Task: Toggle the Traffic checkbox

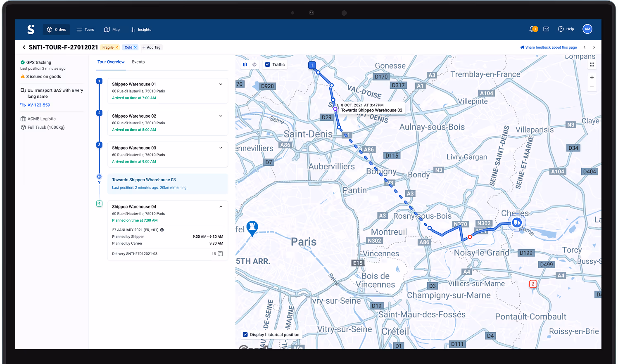Action: coord(268,64)
